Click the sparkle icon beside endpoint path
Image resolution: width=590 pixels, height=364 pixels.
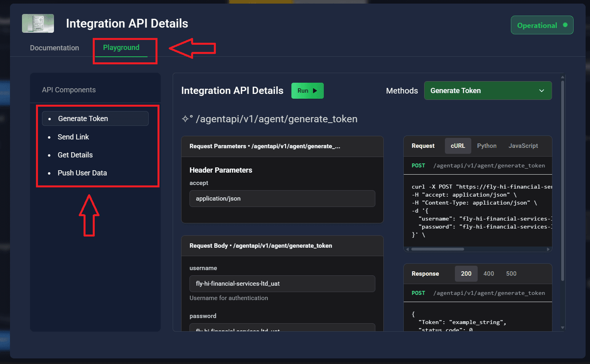tap(186, 119)
